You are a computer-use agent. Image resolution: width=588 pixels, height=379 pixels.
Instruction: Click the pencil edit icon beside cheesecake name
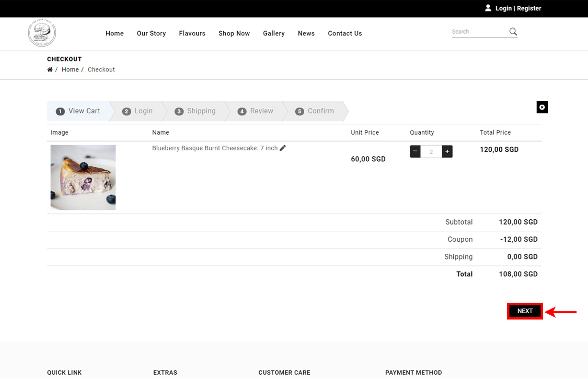[x=283, y=148]
